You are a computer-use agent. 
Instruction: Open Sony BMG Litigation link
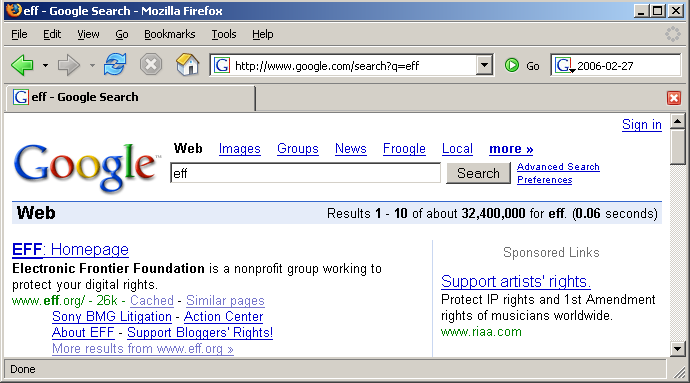[112, 317]
